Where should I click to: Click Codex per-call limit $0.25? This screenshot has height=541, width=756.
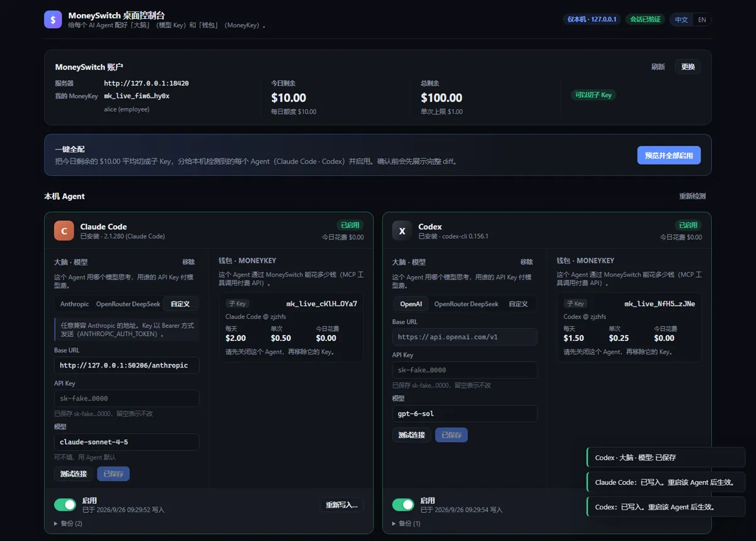pos(619,338)
